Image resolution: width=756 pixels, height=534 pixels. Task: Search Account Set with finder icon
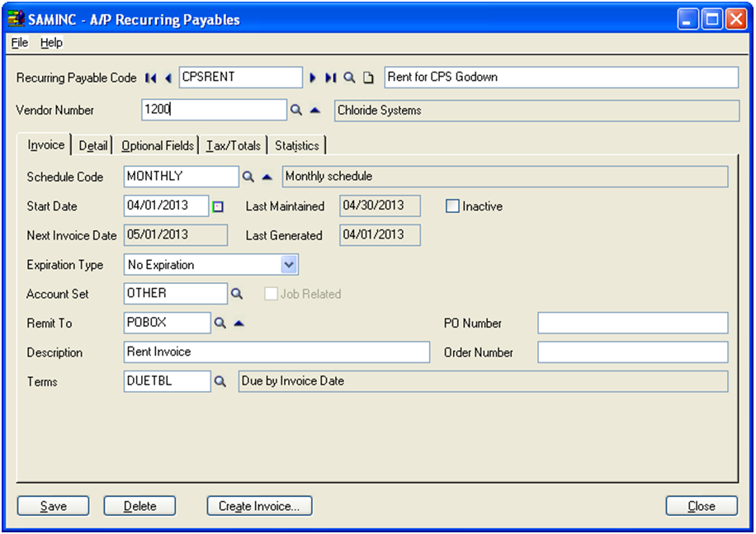tap(236, 294)
